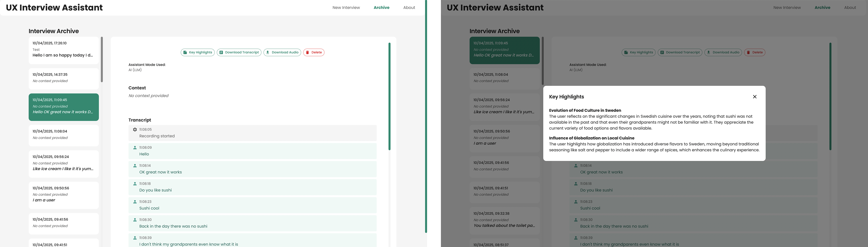868x247 pixels.
Task: Open the 09:56:24 'Like ice cream' card, left view
Action: tap(64, 164)
